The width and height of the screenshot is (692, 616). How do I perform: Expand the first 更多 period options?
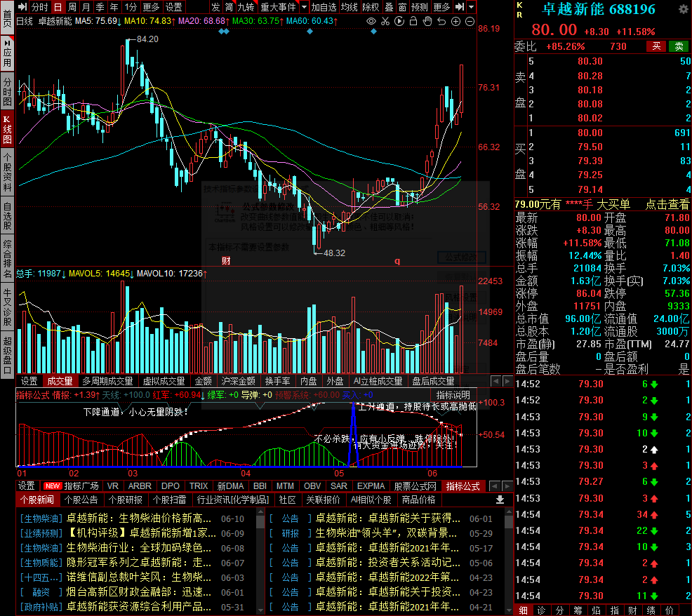point(151,6)
